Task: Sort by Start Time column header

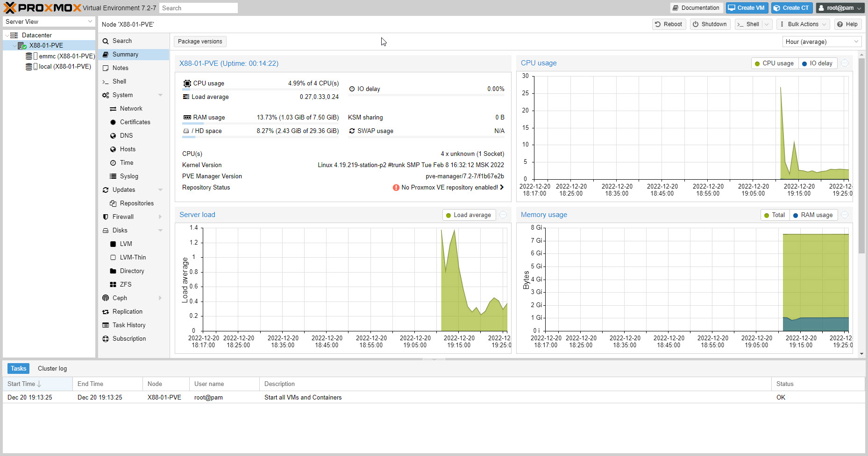Action: [38, 384]
